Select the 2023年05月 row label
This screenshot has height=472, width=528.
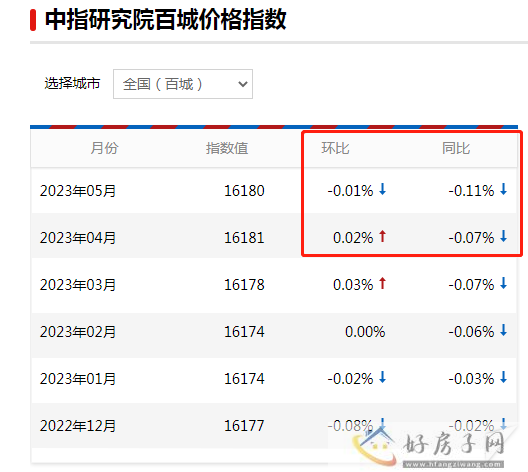pos(78,191)
